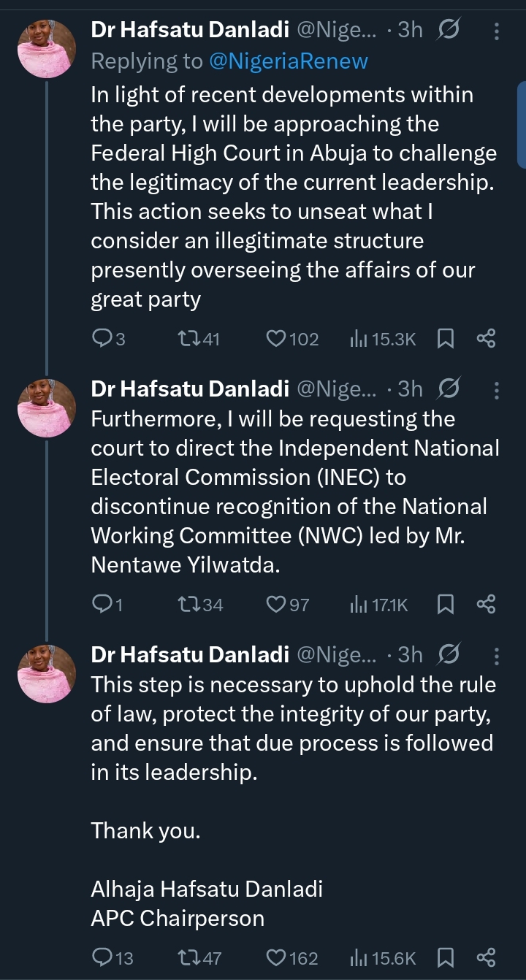526x980 pixels.
Task: Share the first tweet in the thread
Action: [486, 339]
